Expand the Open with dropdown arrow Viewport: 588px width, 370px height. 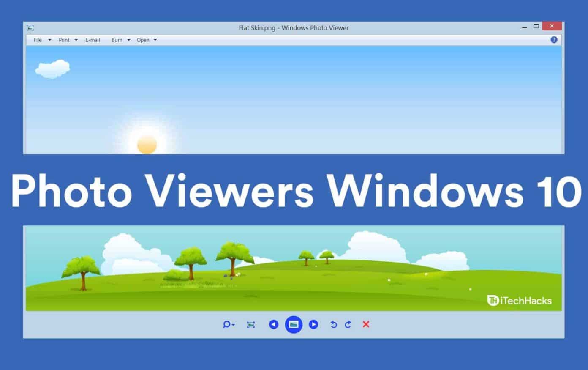(x=155, y=40)
